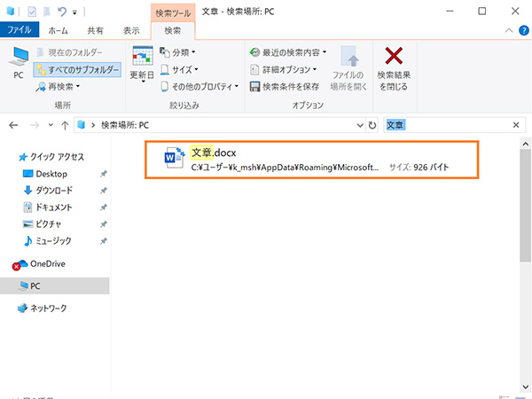Open ドキュメント in navigation pane
532x399 pixels.
[x=48, y=207]
